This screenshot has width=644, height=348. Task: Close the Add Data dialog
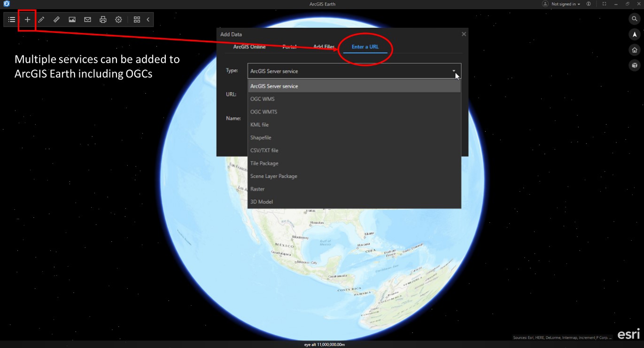(464, 34)
